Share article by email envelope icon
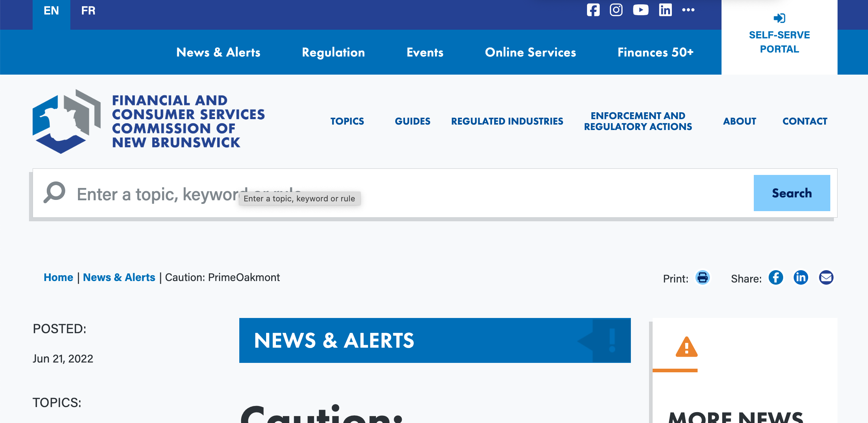 point(826,278)
